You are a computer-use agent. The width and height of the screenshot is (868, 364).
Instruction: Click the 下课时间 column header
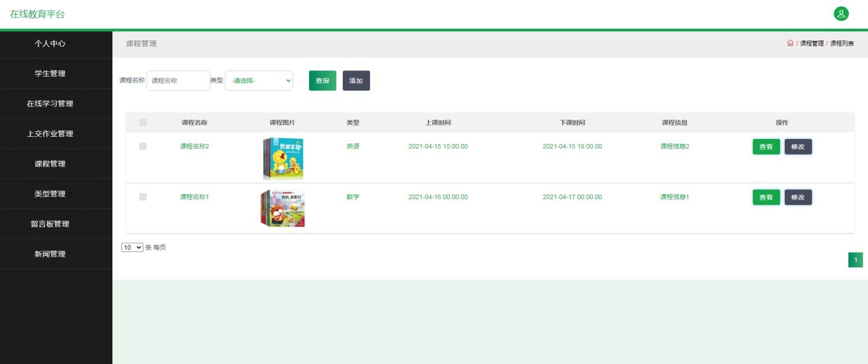(x=572, y=123)
